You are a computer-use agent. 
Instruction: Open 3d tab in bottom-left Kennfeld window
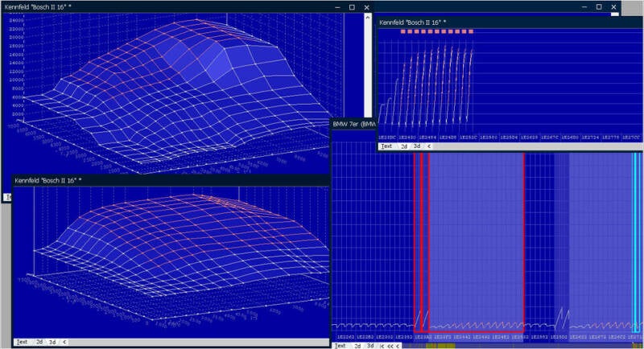tap(52, 342)
